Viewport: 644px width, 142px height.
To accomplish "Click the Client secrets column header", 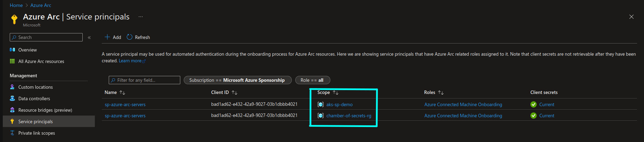I will tap(544, 92).
